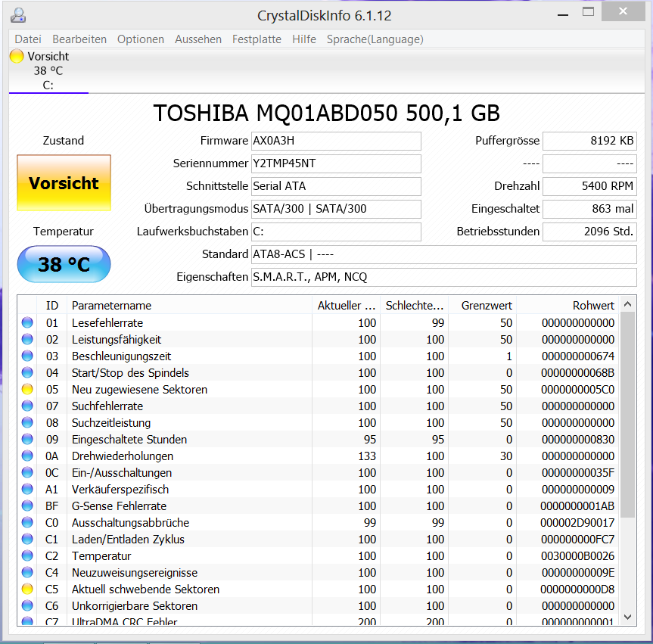Click the blue status dot for Leistungsfähigkeit
The image size is (653, 644).
(x=27, y=339)
